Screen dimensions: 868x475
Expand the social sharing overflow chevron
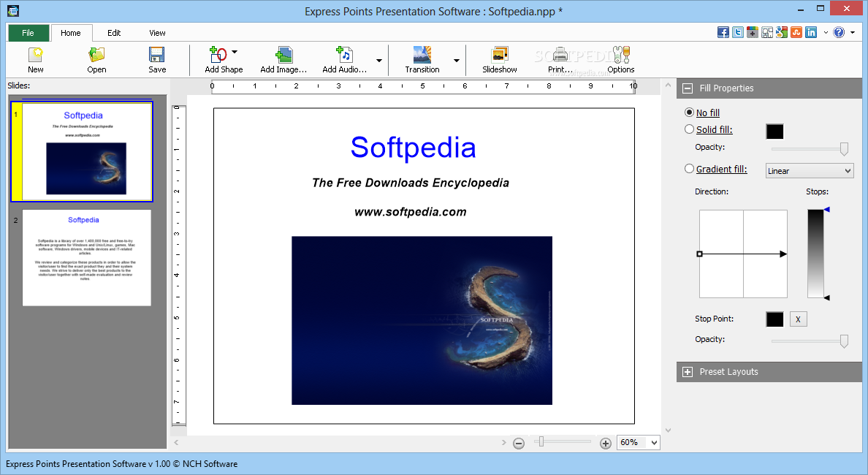tap(826, 32)
